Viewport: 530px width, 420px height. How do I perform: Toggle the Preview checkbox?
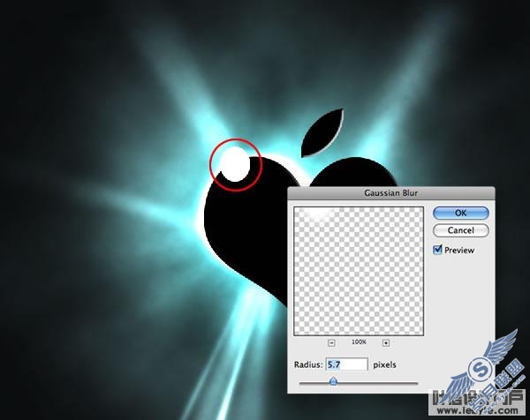[x=437, y=250]
